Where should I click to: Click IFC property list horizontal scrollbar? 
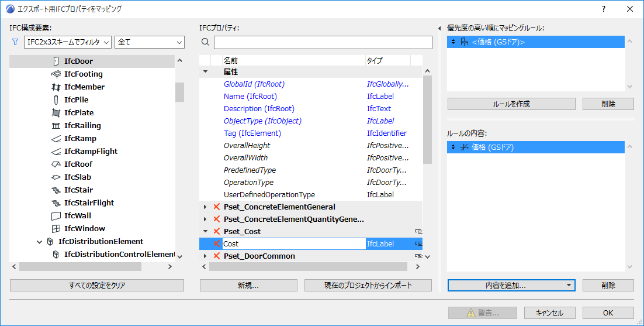[x=308, y=267]
